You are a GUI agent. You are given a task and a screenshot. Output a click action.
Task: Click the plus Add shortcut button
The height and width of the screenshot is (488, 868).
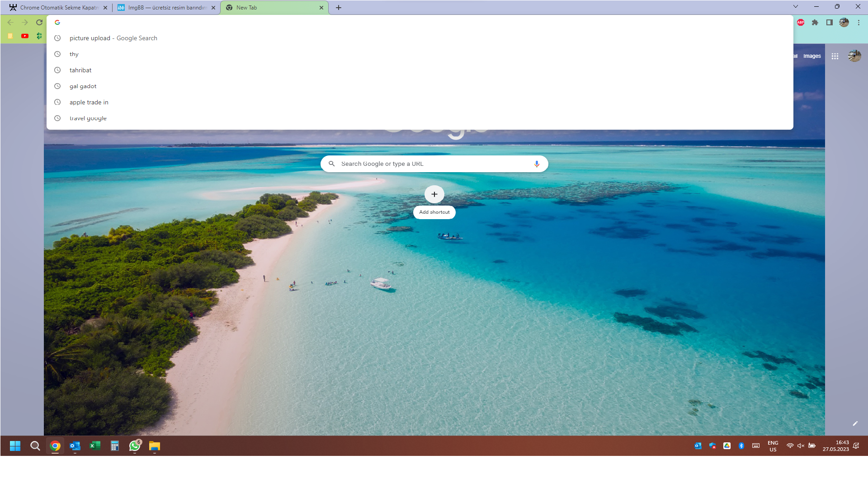tap(434, 194)
